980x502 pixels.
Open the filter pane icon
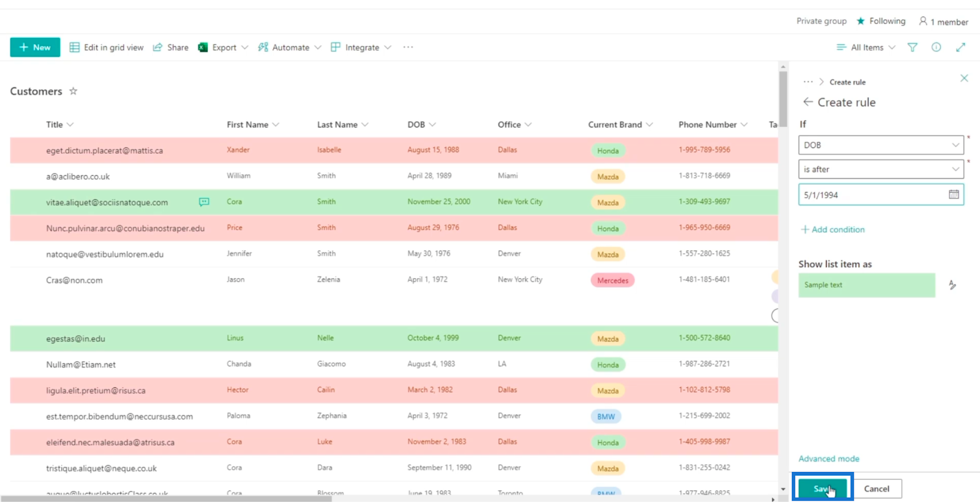(912, 47)
